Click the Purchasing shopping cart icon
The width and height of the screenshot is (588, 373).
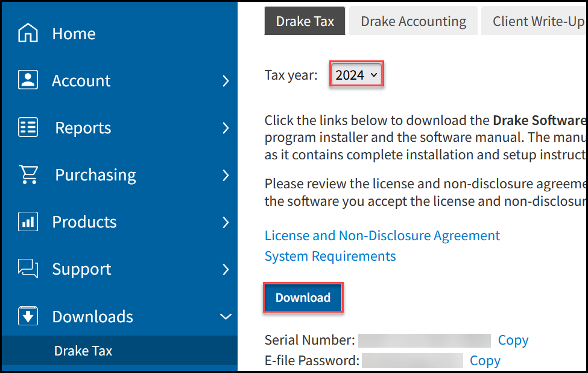coord(29,174)
